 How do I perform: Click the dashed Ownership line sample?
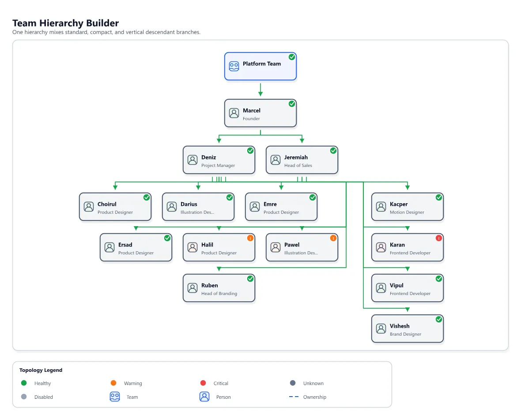(294, 397)
